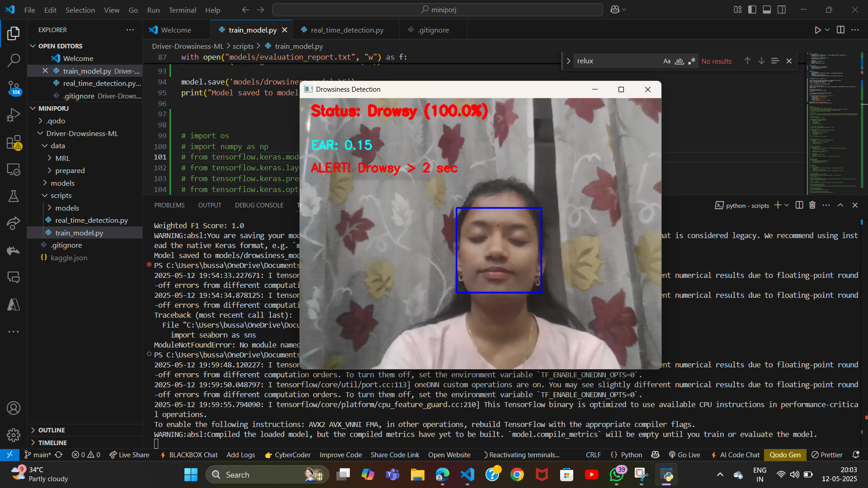
Task: Split the editor right
Action: pos(840,30)
